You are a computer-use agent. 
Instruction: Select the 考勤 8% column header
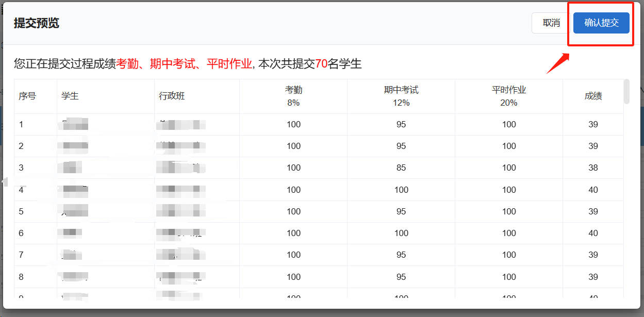(293, 96)
